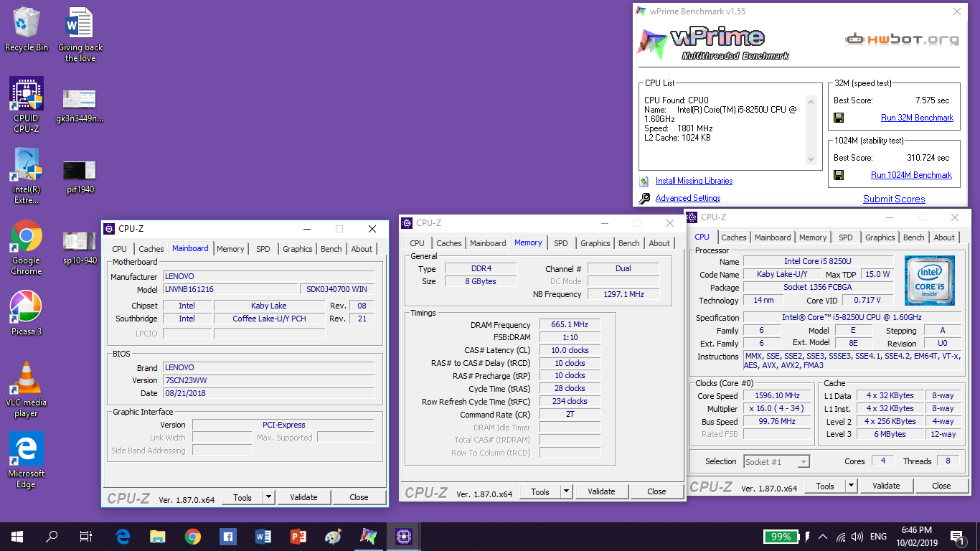This screenshot has width=980, height=551.
Task: Open the VLC media player desktop shortcut
Action: click(26, 390)
